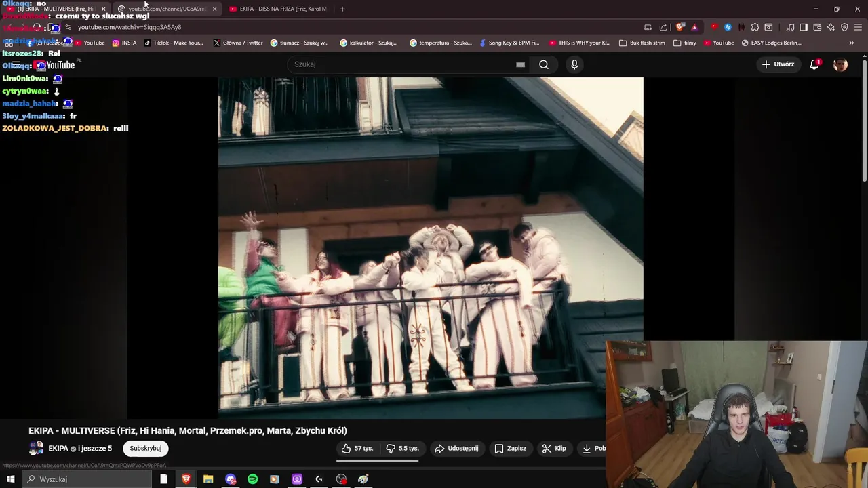Close the EKIPA - MULTIVERSE tab

103,9
